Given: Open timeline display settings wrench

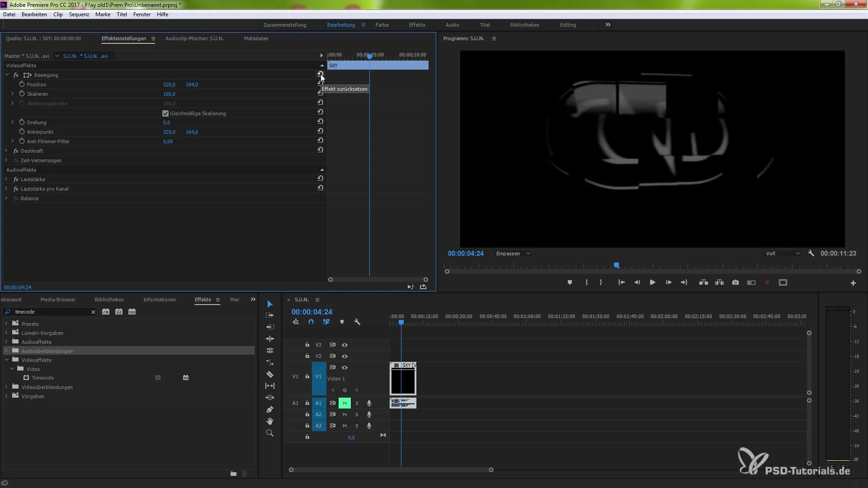Looking at the screenshot, I should (357, 322).
